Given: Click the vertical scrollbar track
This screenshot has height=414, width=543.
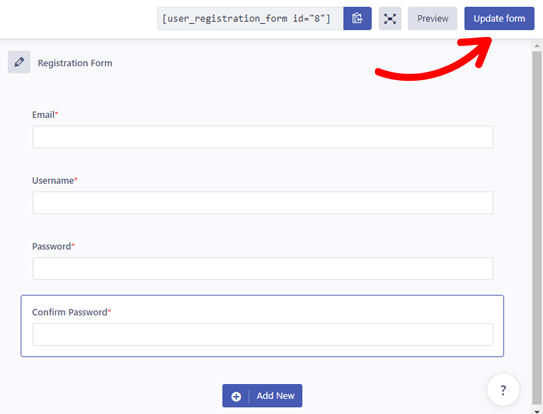Looking at the screenshot, I should click(537, 229).
